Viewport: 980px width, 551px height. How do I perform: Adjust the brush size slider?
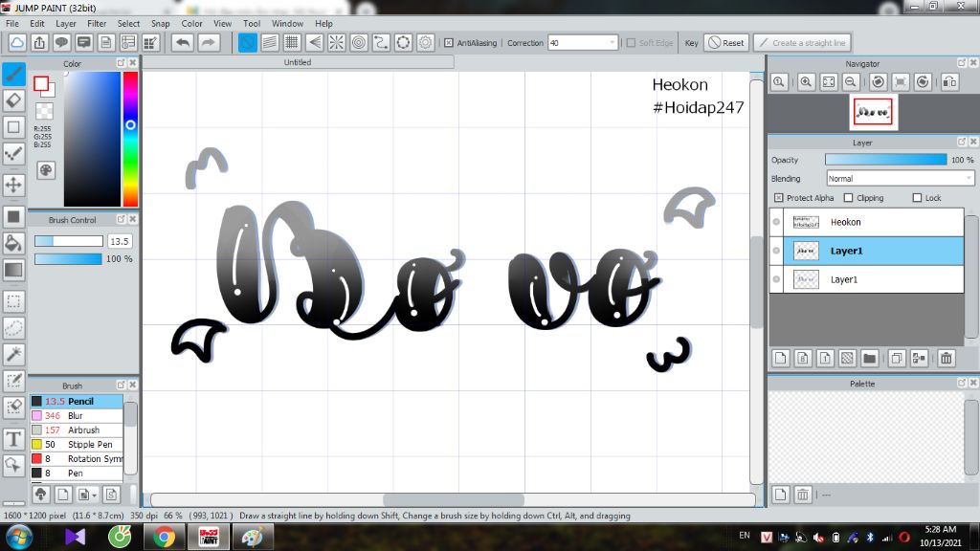click(69, 241)
